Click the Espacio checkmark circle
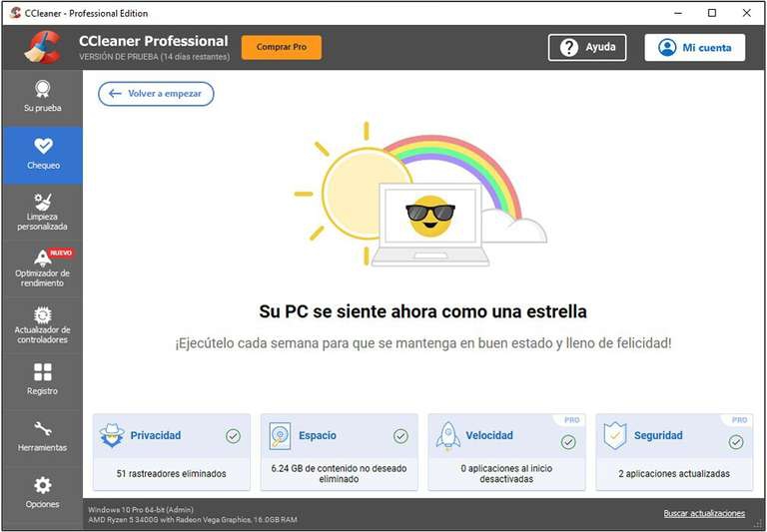The width and height of the screenshot is (767, 532). point(400,435)
